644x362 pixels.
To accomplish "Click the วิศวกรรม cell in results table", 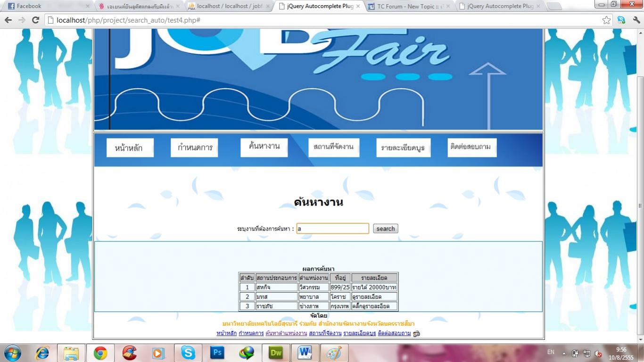I will coord(314,287).
